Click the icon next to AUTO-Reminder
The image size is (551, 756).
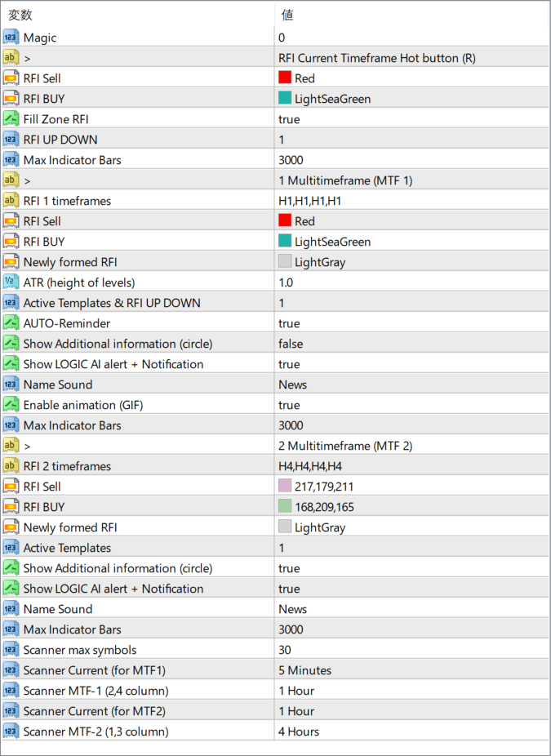click(11, 323)
